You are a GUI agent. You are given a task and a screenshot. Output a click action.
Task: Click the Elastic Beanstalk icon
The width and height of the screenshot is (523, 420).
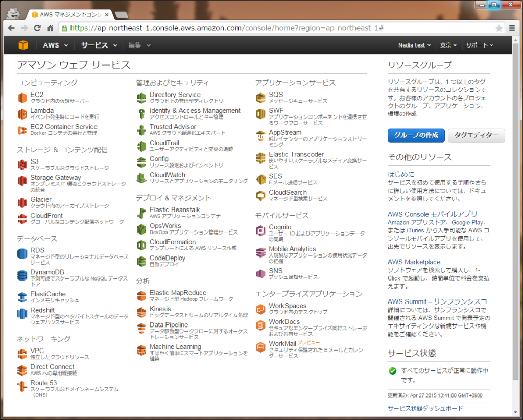coord(141,213)
